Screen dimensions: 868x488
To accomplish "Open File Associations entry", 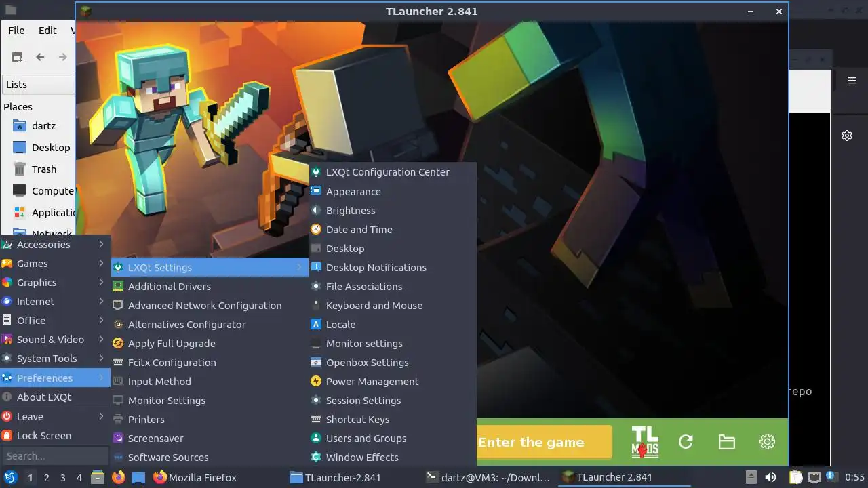I will coord(393,286).
